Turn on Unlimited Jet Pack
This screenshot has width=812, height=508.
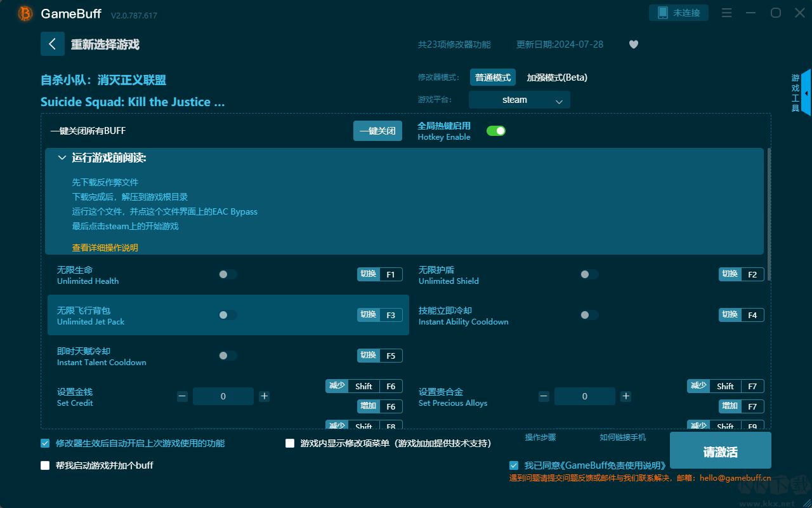point(228,315)
